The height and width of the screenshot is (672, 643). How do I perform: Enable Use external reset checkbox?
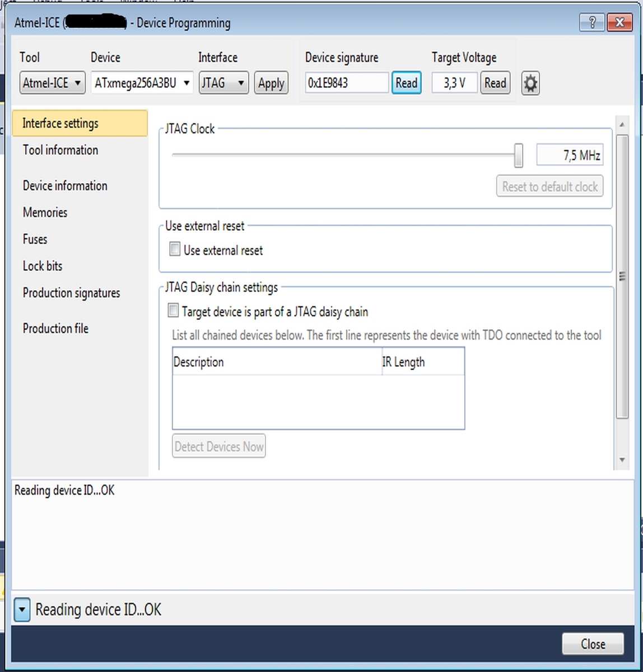(x=175, y=249)
